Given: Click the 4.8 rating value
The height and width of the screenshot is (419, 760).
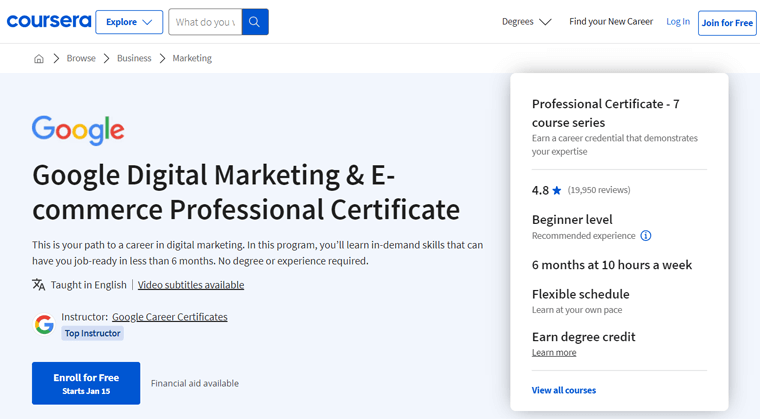Looking at the screenshot, I should 540,190.
